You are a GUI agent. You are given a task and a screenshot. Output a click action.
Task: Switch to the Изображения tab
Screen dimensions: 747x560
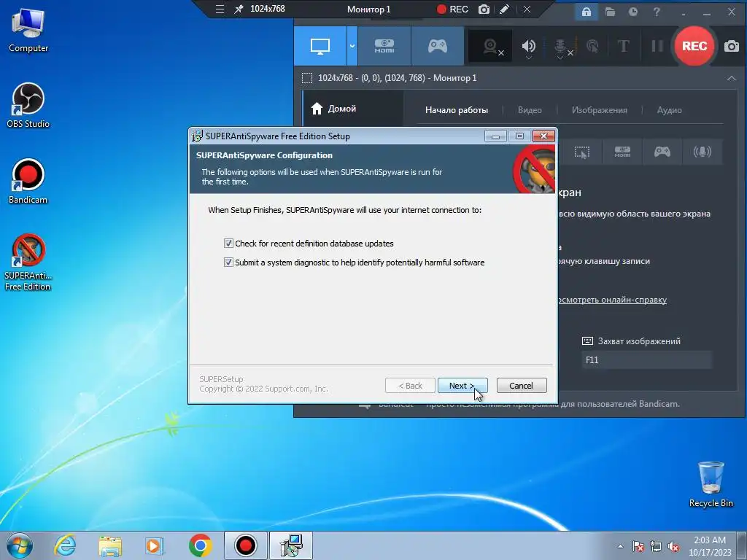[600, 110]
